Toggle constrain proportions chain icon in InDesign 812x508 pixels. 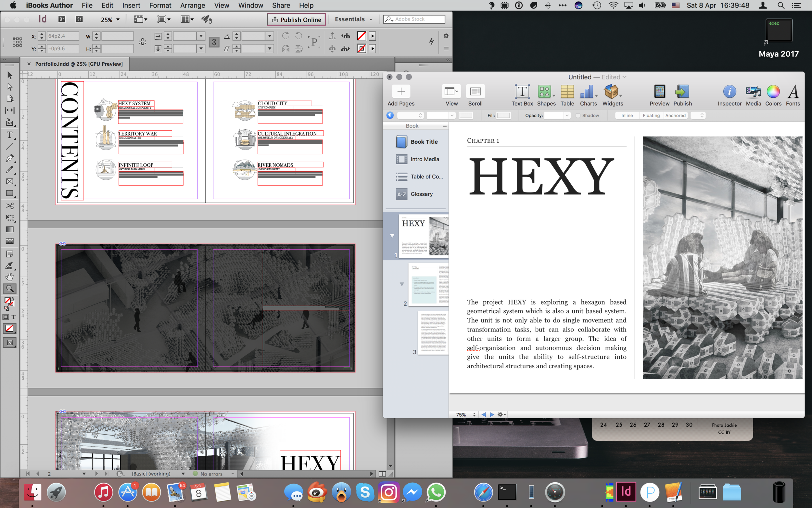click(x=214, y=42)
